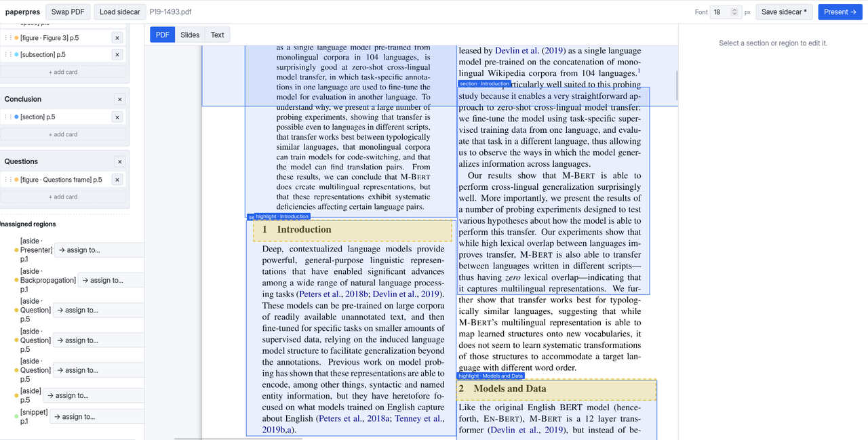Remove the Conclusion section group
Image resolution: width=868 pixels, height=440 pixels.
(x=120, y=99)
